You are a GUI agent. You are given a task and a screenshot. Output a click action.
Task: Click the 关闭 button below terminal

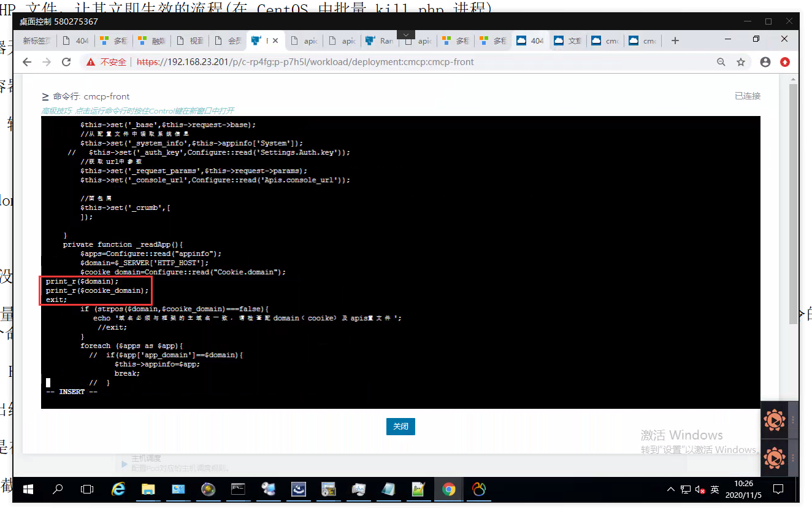pos(400,427)
